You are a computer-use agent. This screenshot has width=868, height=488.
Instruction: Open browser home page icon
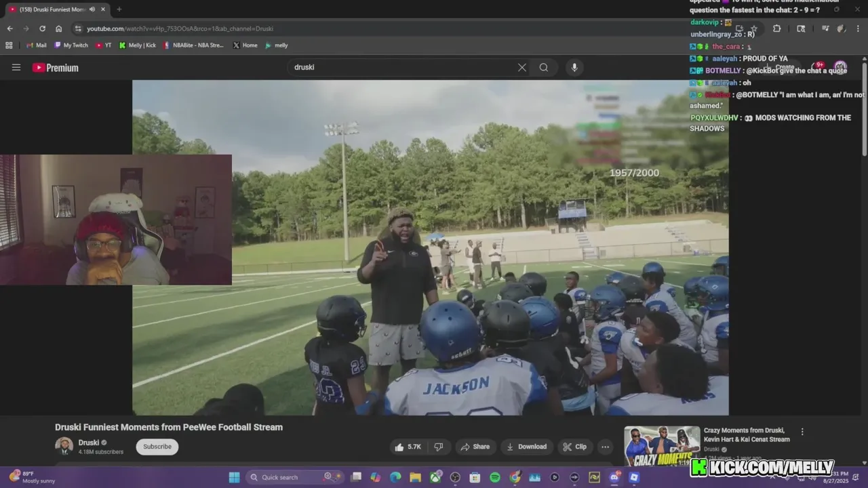tap(59, 28)
